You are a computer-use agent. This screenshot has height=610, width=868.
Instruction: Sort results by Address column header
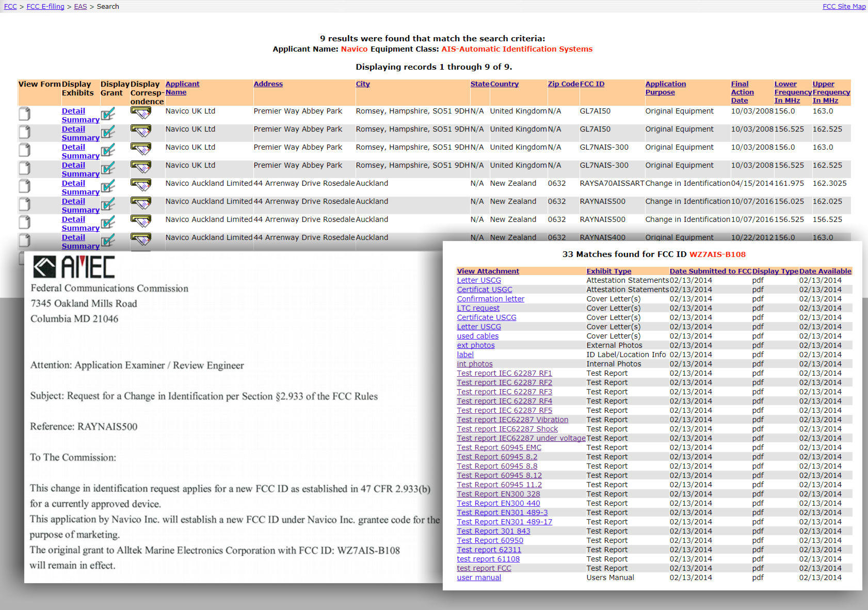tap(268, 84)
